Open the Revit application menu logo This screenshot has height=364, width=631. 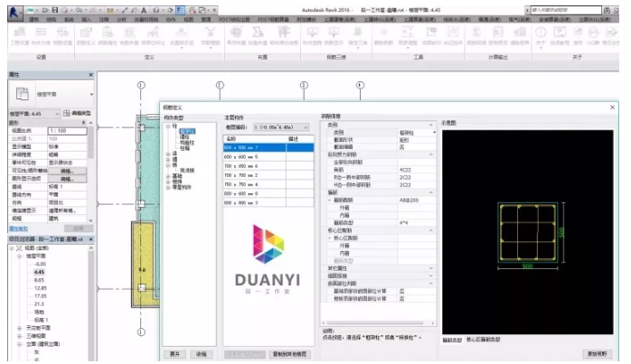14,13
